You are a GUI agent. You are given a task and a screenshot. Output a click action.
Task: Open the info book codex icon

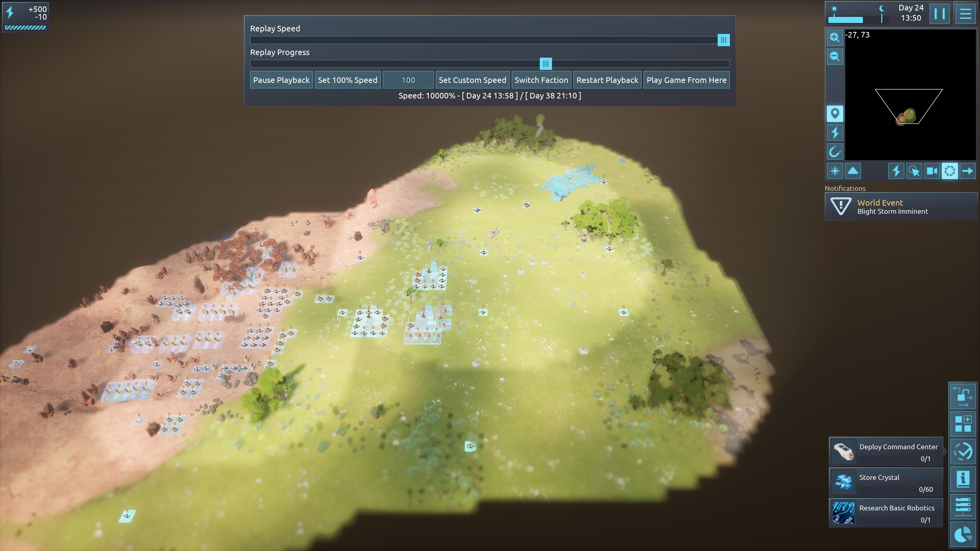coord(963,479)
